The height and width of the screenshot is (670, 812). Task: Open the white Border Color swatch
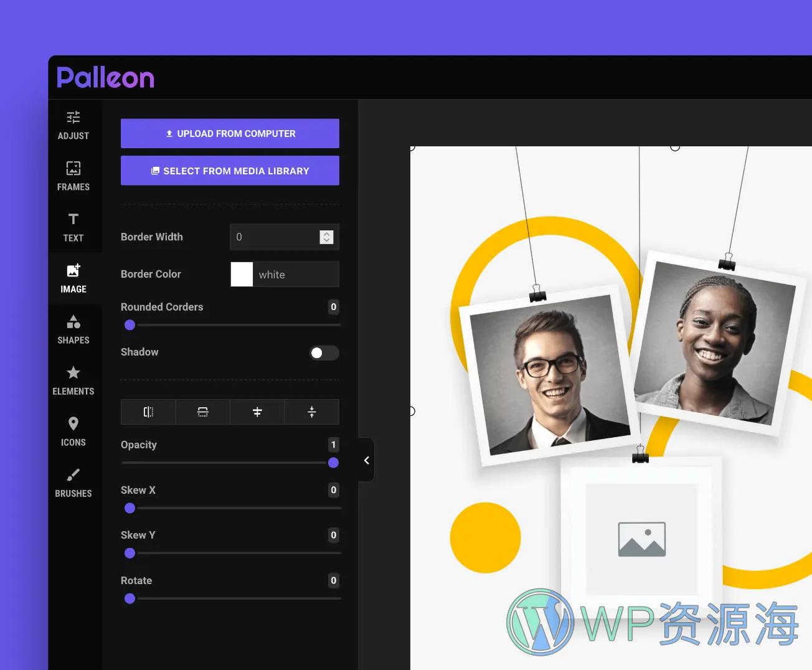click(x=242, y=274)
